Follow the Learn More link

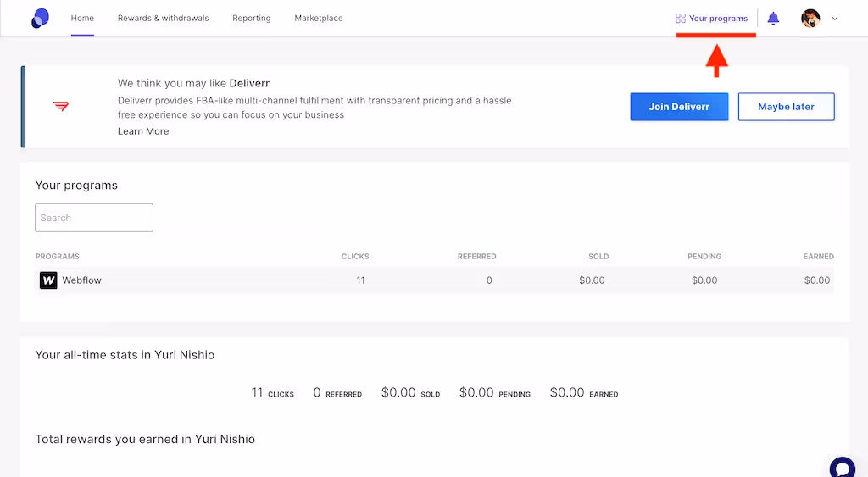coord(143,131)
